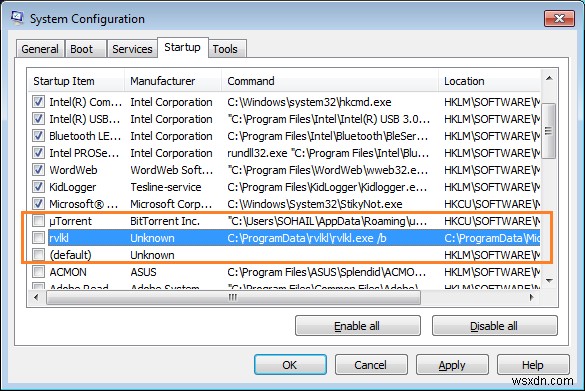Switch to the General tab

[x=40, y=49]
